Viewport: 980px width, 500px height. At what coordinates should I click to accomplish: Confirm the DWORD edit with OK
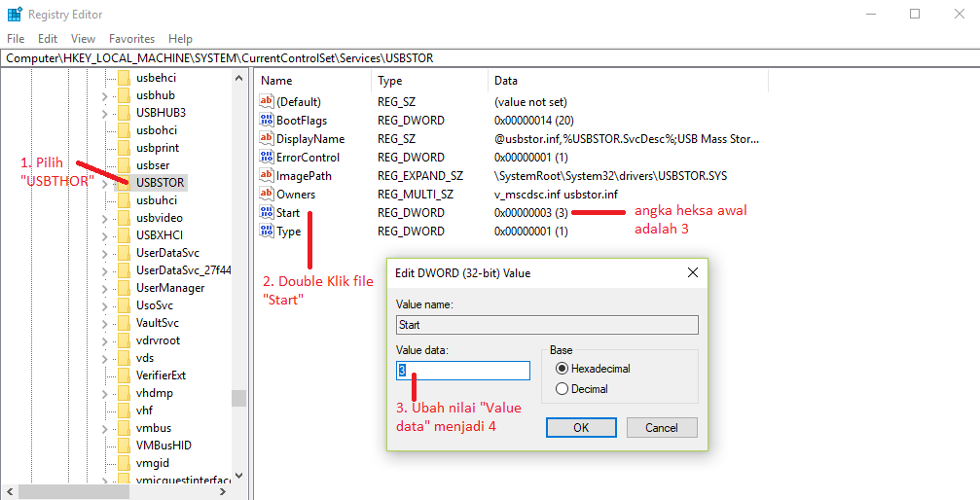pos(581,427)
